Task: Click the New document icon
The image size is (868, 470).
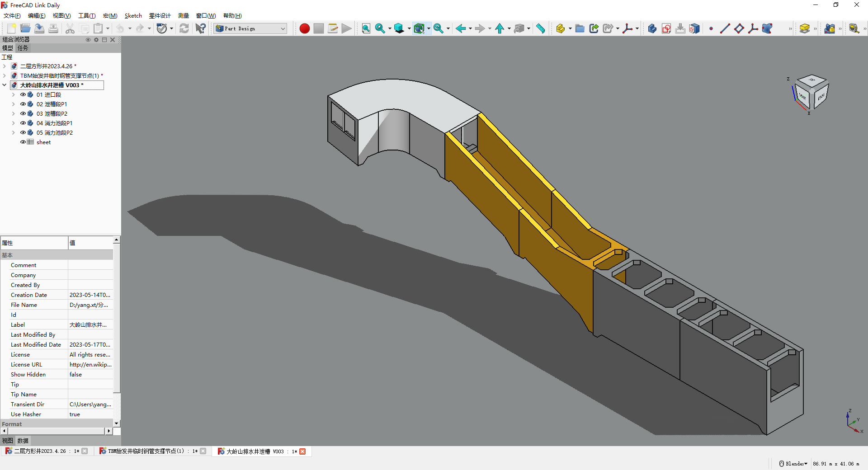Action: (12, 28)
